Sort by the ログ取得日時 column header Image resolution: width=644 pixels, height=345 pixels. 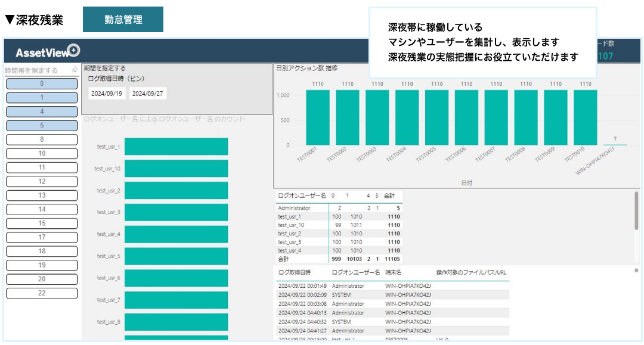tap(295, 272)
